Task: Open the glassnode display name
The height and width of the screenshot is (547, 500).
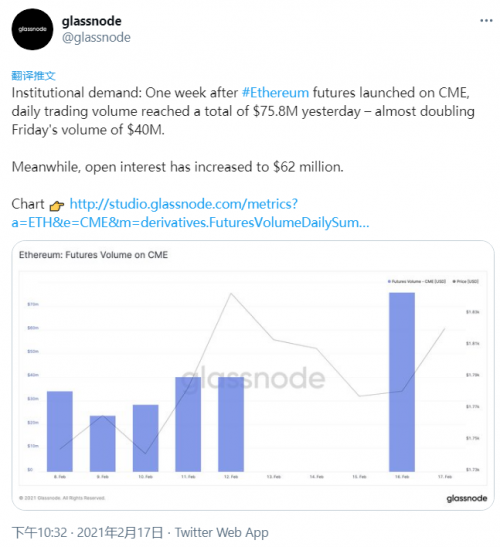Action: point(92,21)
